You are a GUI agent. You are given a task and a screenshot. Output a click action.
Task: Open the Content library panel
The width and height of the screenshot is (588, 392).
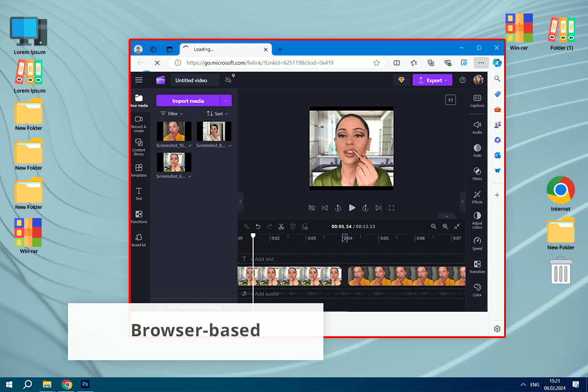pyautogui.click(x=139, y=147)
